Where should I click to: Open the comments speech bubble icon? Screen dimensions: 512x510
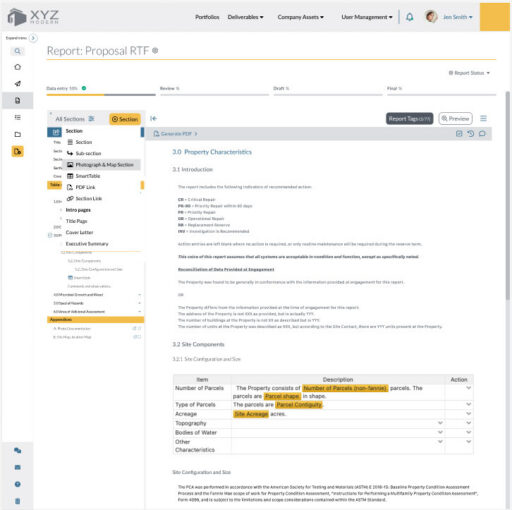click(482, 134)
